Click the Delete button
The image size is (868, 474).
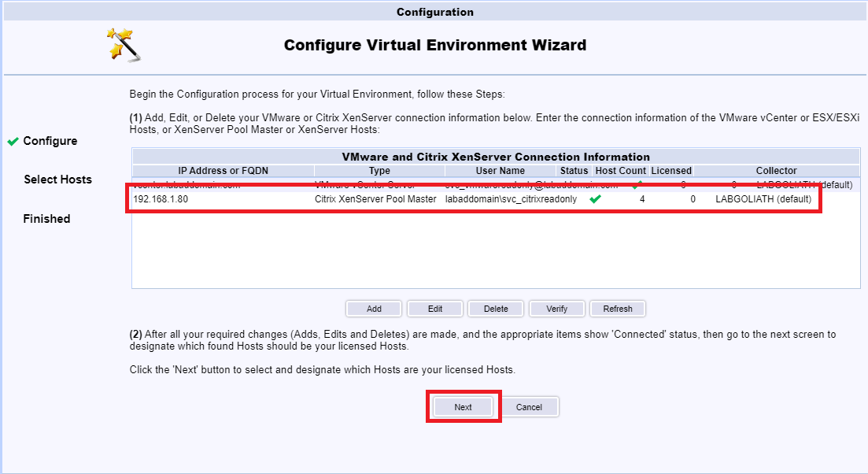point(496,309)
